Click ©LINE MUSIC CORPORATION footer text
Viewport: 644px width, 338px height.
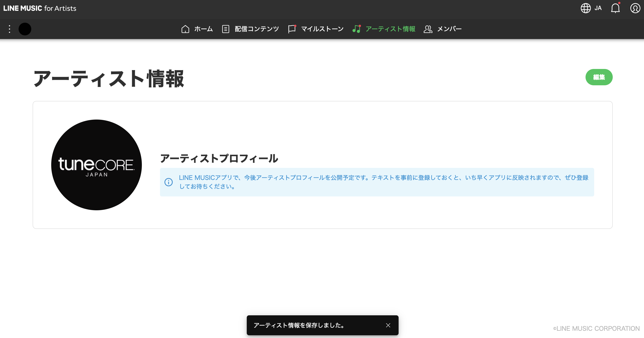(596, 328)
